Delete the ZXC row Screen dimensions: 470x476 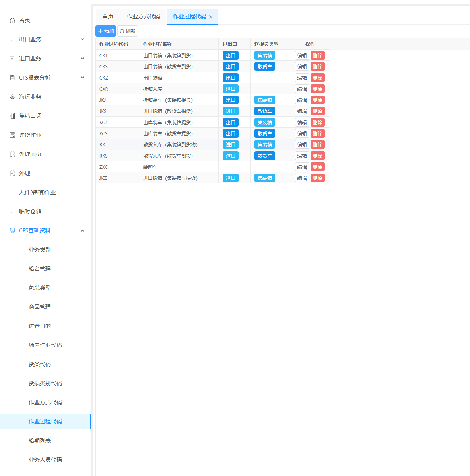tap(317, 167)
